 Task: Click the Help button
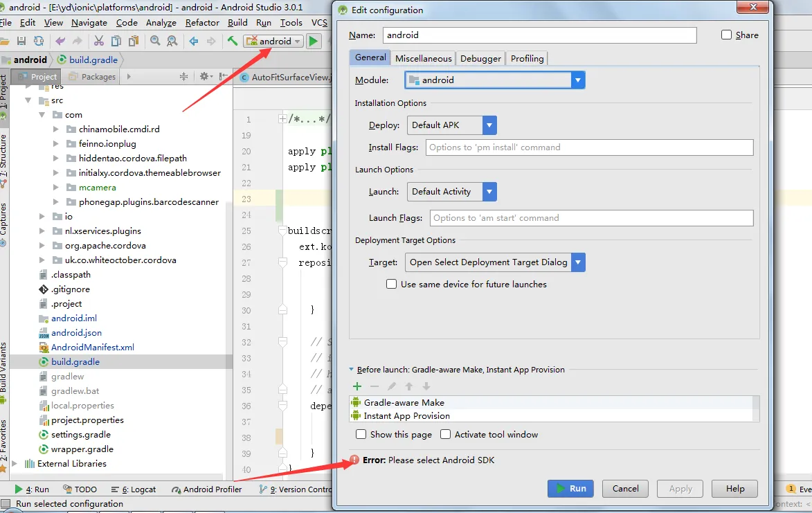click(735, 489)
